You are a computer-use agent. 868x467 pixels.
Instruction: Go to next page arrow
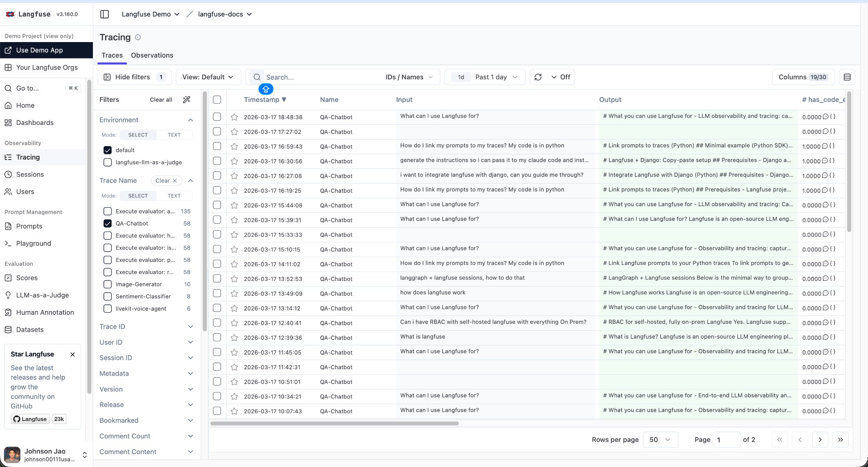[820, 440]
